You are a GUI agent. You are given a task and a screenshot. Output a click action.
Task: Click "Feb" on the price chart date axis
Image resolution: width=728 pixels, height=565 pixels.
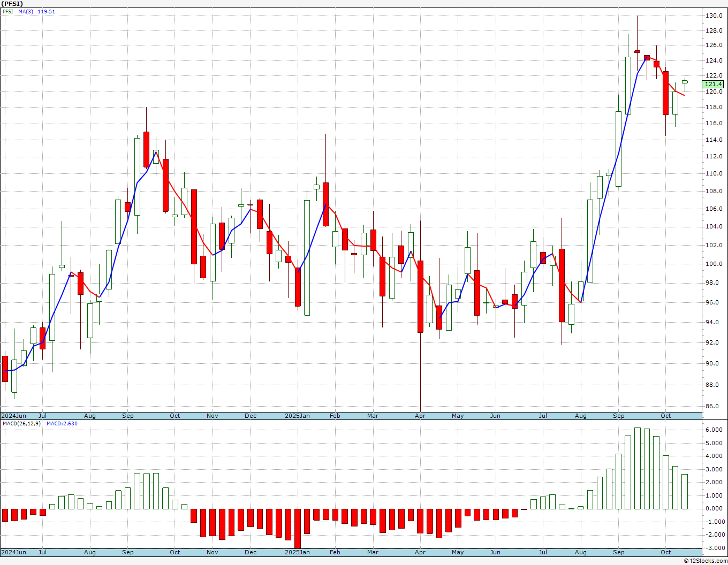tap(335, 416)
